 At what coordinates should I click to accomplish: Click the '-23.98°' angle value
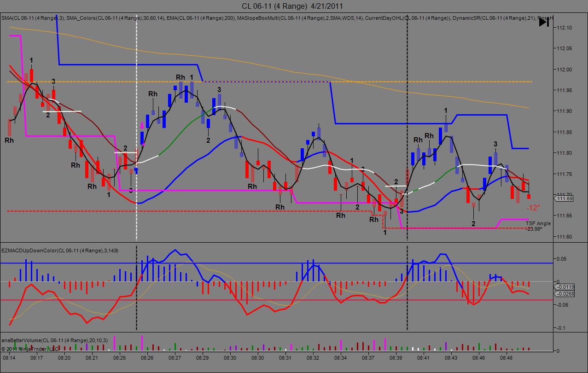[x=535, y=228]
